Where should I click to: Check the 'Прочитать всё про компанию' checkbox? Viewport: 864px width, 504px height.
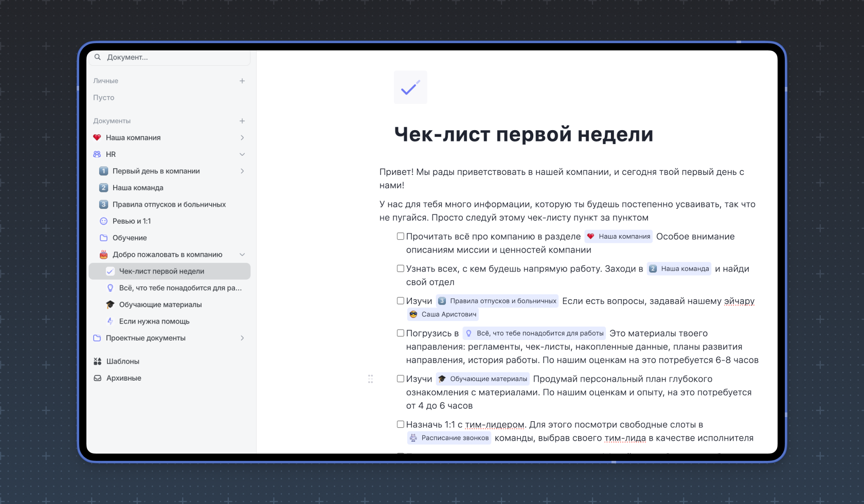tap(400, 237)
